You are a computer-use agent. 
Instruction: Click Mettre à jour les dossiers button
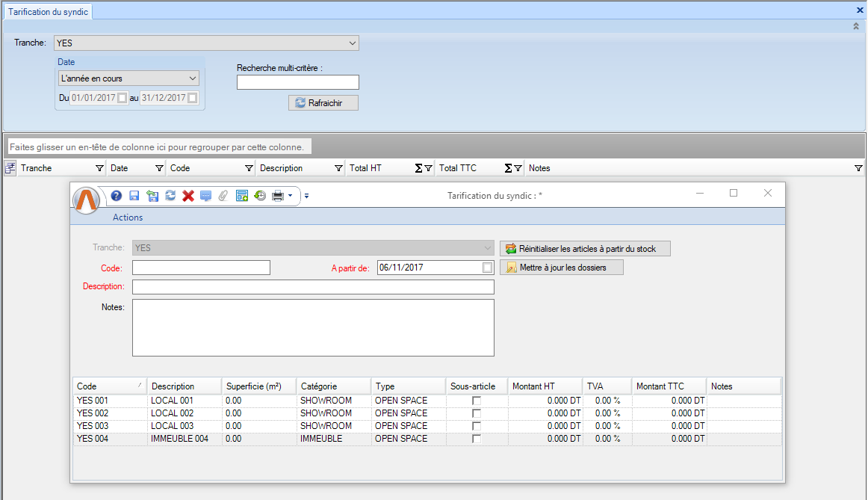pos(561,268)
